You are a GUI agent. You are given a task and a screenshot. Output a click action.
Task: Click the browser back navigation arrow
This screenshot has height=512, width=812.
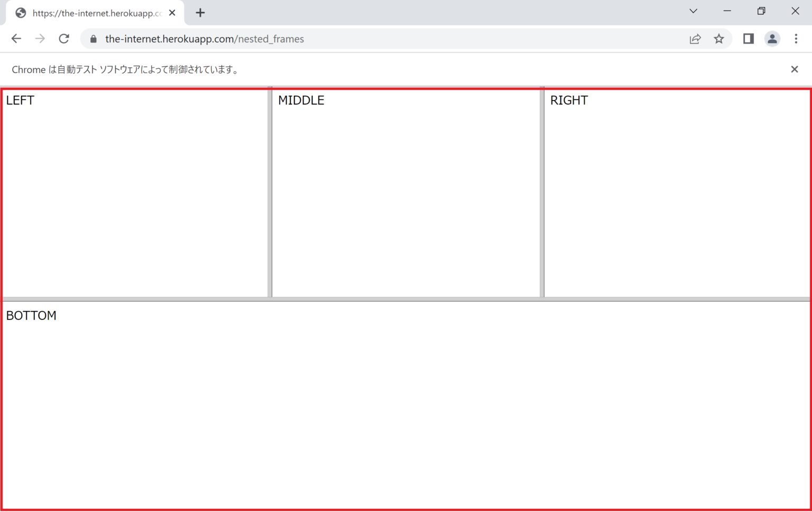[16, 38]
